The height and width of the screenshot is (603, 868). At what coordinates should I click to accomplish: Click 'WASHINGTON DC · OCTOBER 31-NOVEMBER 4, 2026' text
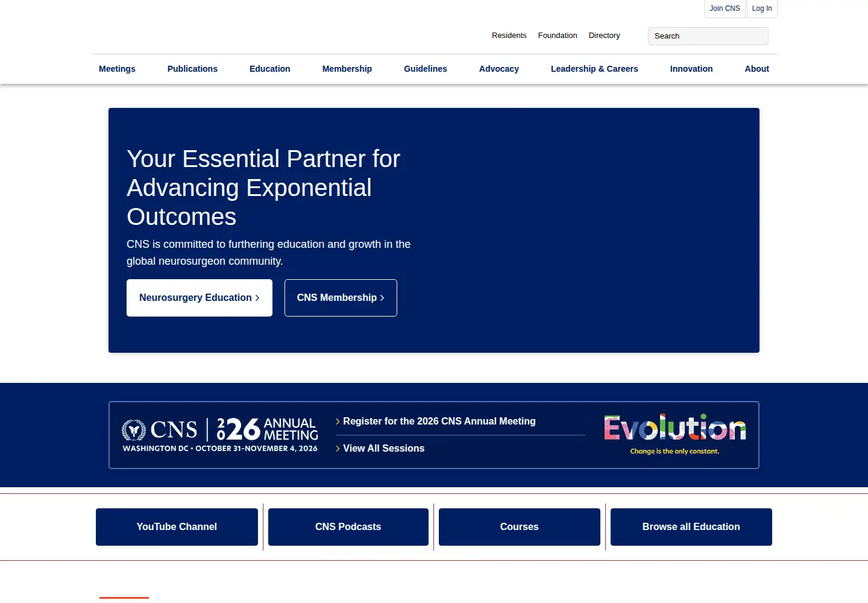point(220,449)
